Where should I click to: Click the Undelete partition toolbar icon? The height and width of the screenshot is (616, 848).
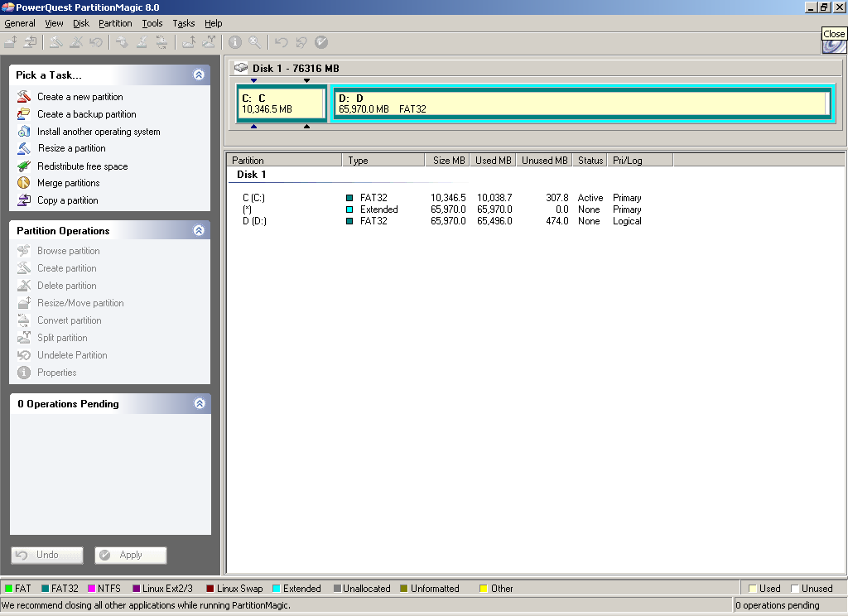(96, 42)
